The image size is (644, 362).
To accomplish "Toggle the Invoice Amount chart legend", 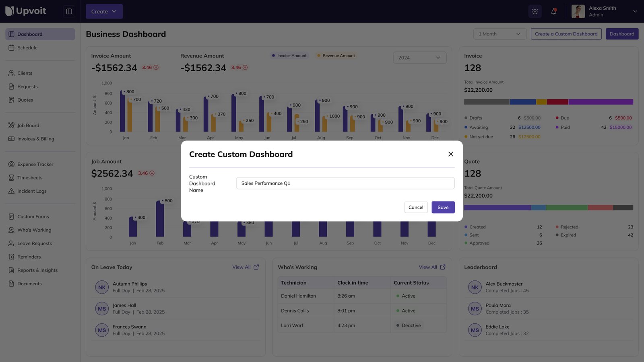I will coord(289,56).
